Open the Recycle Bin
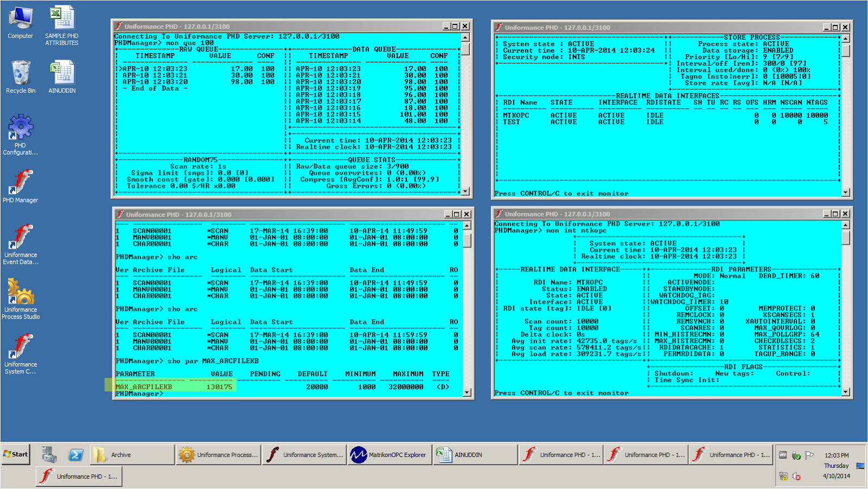 [21, 73]
